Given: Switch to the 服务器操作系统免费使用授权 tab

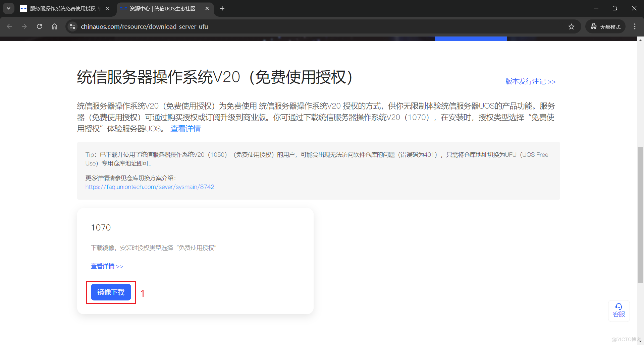Looking at the screenshot, I should [65, 8].
